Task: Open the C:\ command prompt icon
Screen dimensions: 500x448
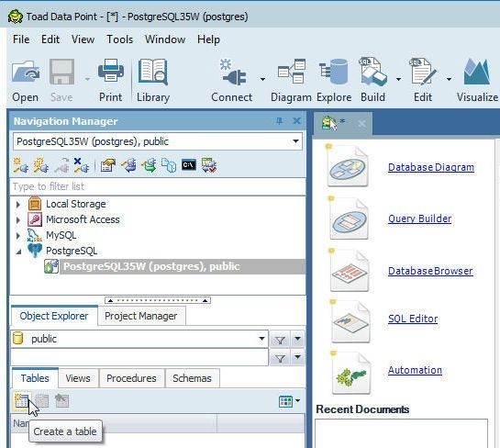Action: (x=189, y=164)
